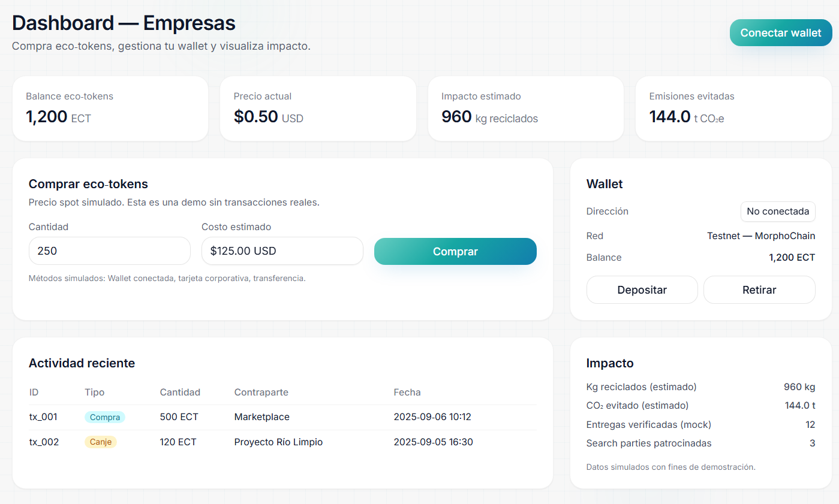Click the Actividad reciente heading
The width and height of the screenshot is (839, 504).
click(82, 363)
